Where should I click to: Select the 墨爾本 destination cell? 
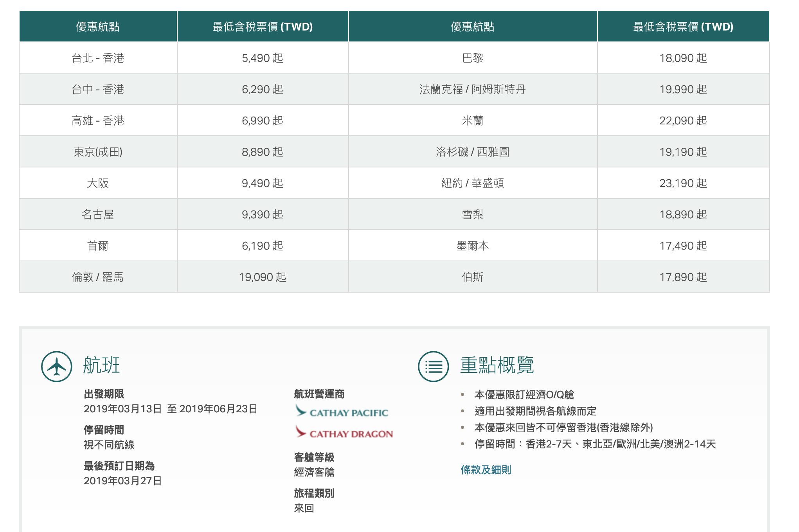tap(473, 246)
